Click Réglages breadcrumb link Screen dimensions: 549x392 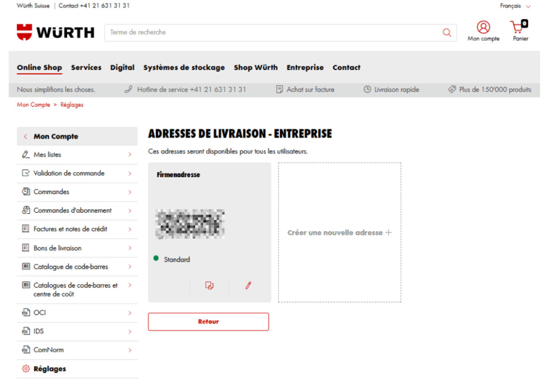click(x=72, y=105)
